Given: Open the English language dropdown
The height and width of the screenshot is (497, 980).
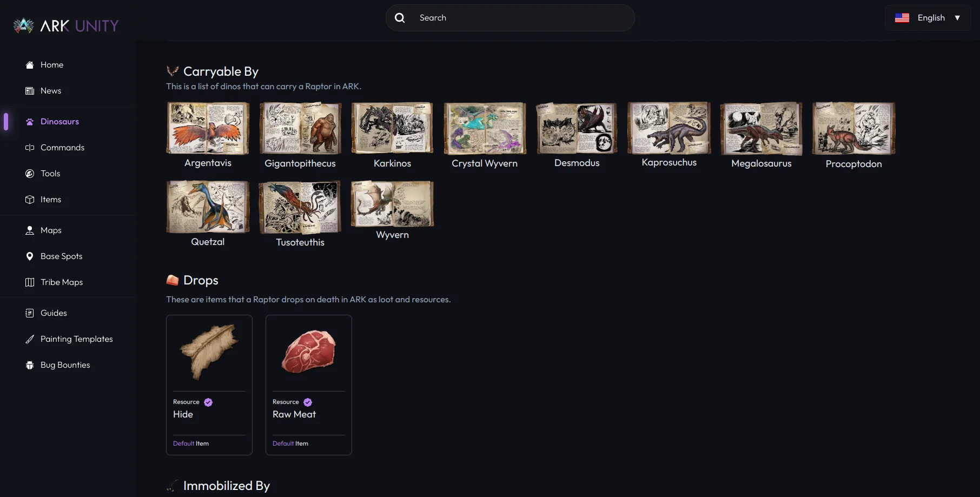Looking at the screenshot, I should point(927,18).
